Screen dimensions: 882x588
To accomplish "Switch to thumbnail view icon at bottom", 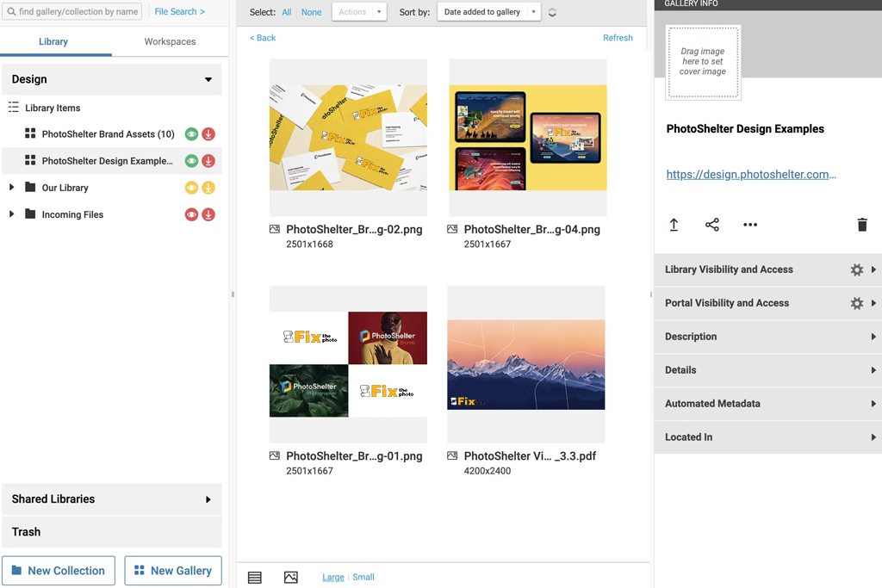I will (x=291, y=578).
